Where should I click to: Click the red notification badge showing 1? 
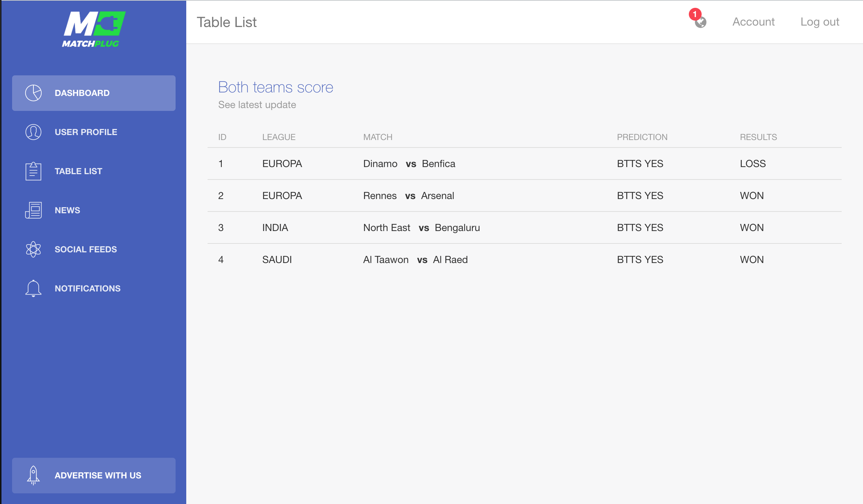tap(695, 15)
